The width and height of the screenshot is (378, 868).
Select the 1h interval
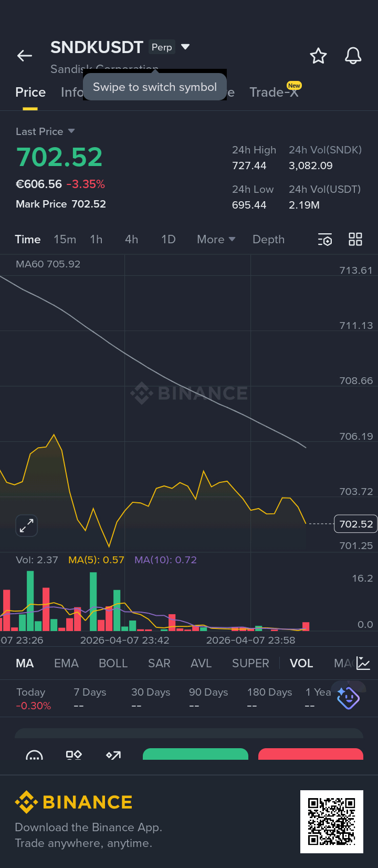[96, 239]
